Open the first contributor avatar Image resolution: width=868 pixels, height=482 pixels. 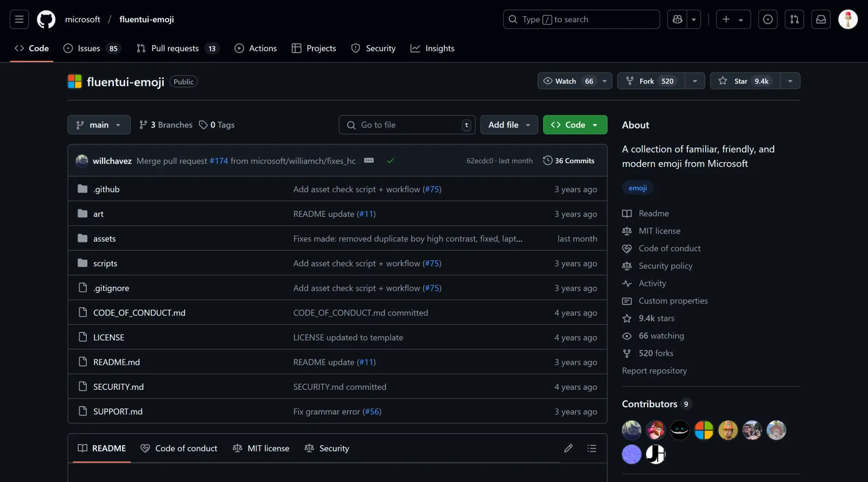631,430
